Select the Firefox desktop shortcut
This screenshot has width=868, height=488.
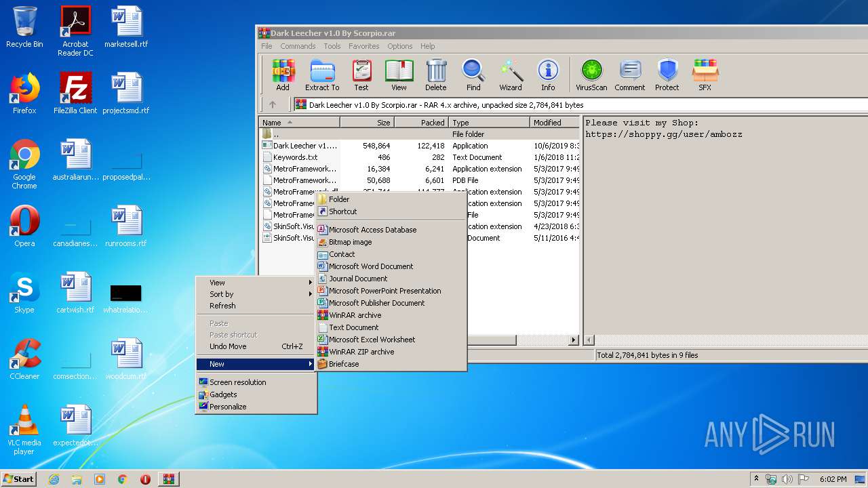tap(24, 94)
